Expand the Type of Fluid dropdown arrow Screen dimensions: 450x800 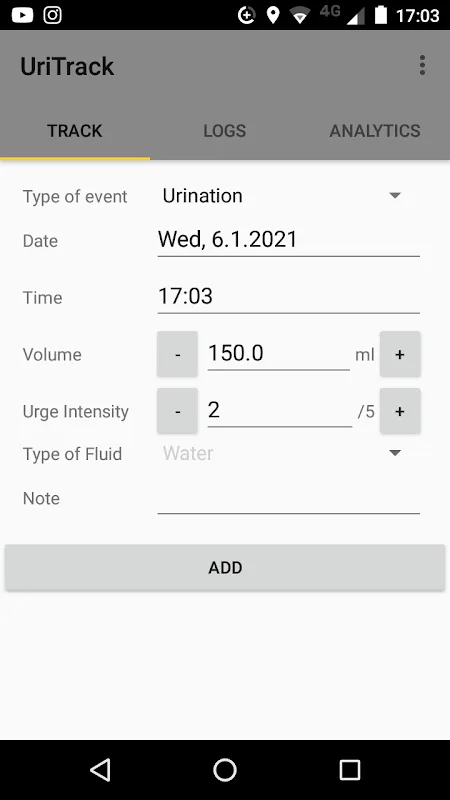(395, 453)
